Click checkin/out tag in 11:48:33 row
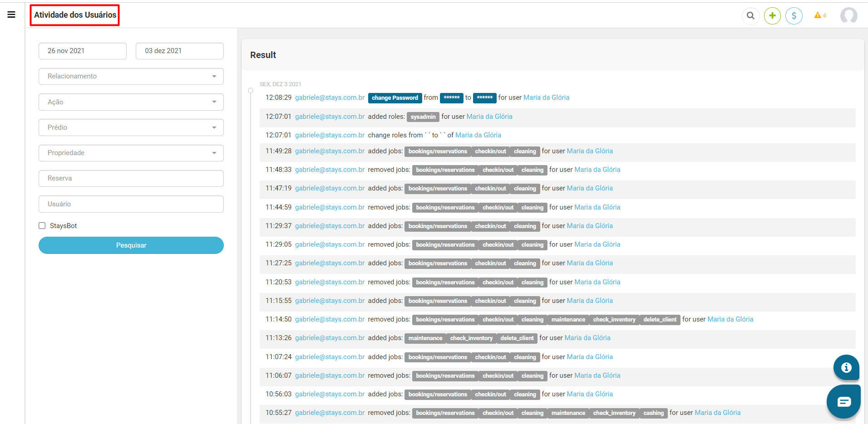Image resolution: width=868 pixels, height=424 pixels. click(x=498, y=170)
